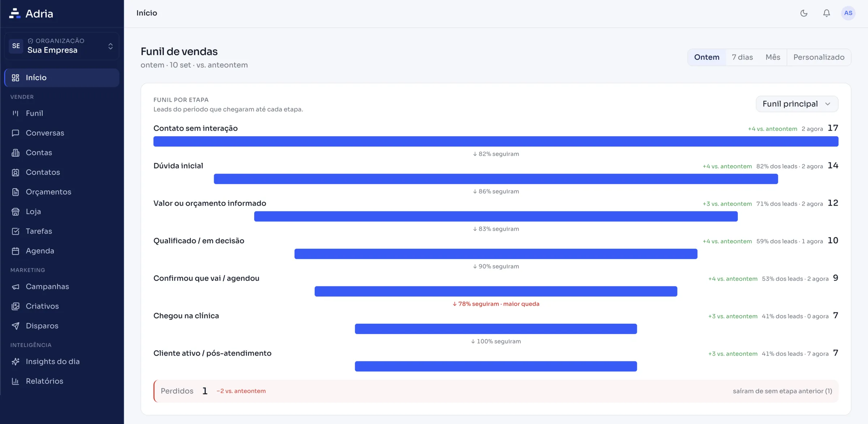Expand the Sua Empresa organization switcher
Image resolution: width=868 pixels, height=424 pixels.
click(x=61, y=46)
